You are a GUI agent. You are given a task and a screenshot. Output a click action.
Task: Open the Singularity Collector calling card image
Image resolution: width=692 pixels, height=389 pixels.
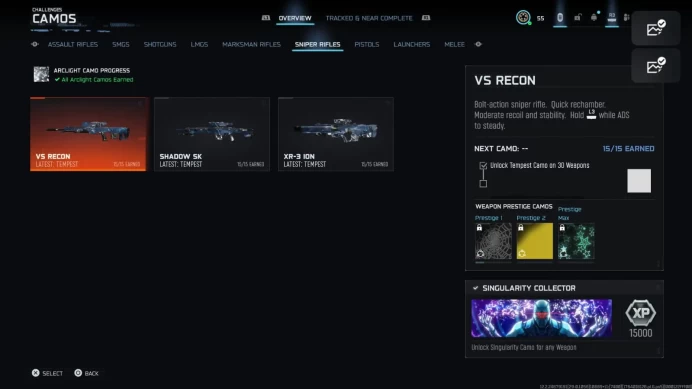point(542,318)
